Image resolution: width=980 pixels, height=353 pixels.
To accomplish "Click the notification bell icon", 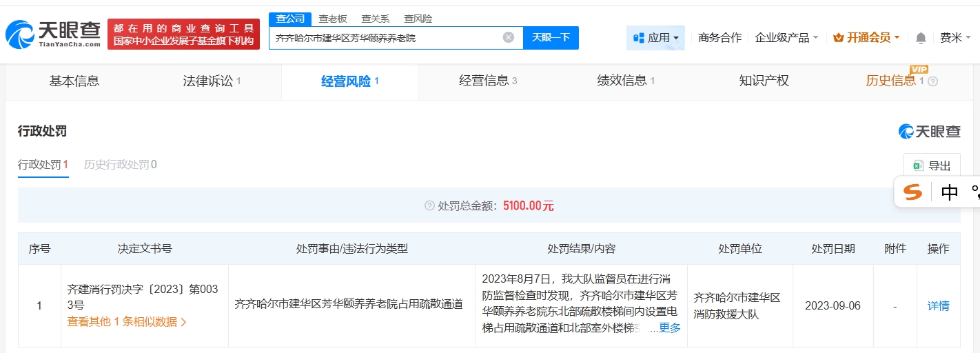I will click(921, 38).
